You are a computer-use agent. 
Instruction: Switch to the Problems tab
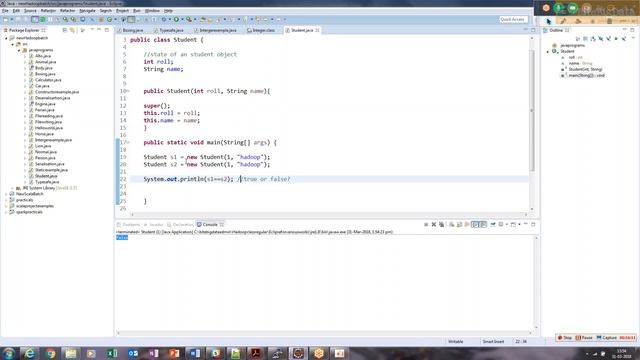point(129,224)
